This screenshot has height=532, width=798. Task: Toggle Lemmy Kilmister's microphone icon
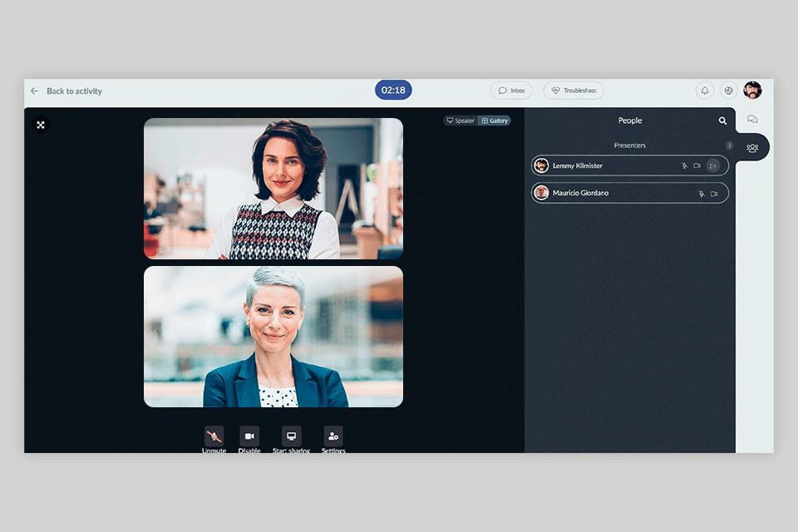(x=684, y=165)
